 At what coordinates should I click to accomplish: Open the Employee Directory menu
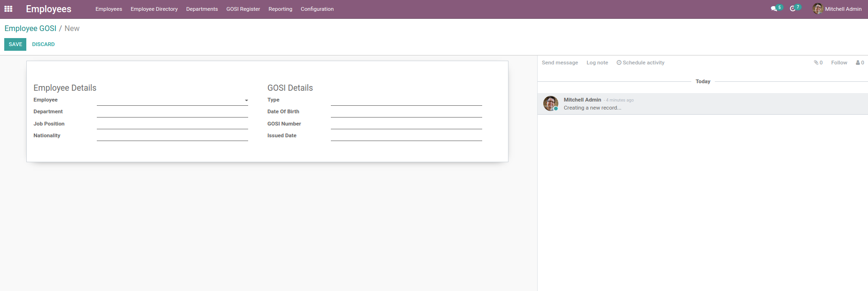click(154, 9)
